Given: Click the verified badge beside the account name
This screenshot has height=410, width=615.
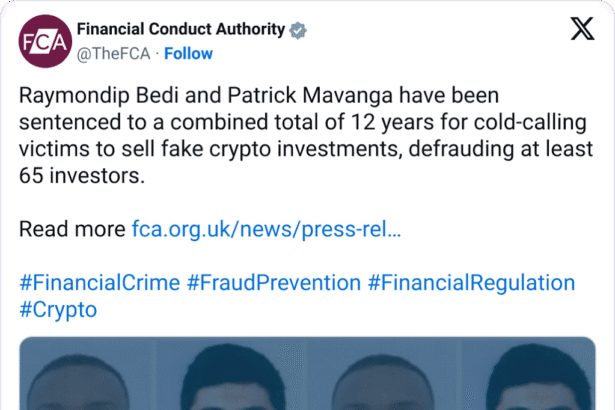Looking at the screenshot, I should [298, 30].
